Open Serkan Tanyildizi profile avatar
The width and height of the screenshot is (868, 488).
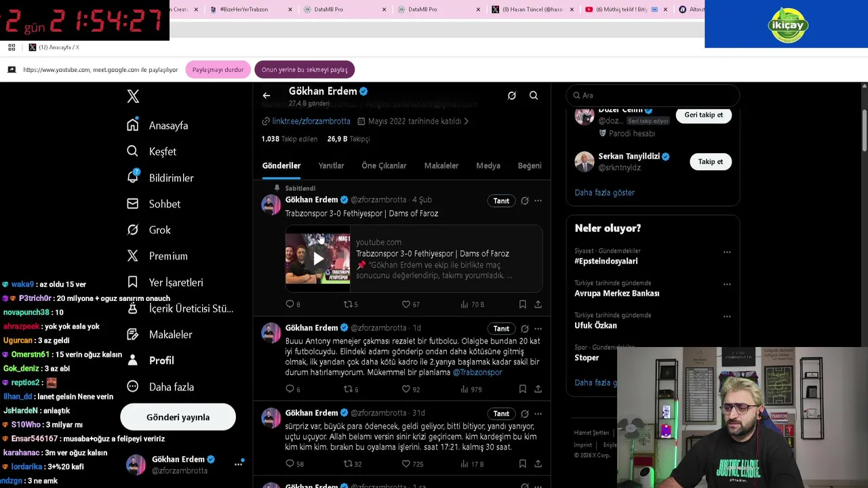tap(585, 161)
